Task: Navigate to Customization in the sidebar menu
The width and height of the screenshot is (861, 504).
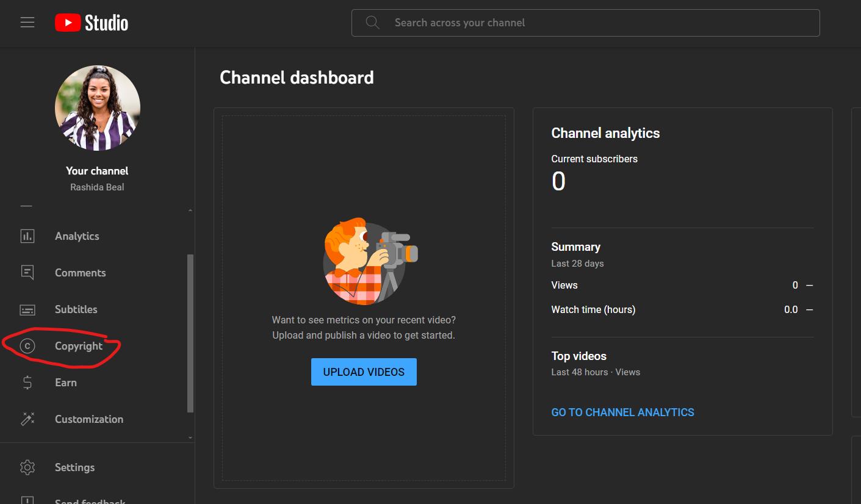Action: pyautogui.click(x=89, y=419)
